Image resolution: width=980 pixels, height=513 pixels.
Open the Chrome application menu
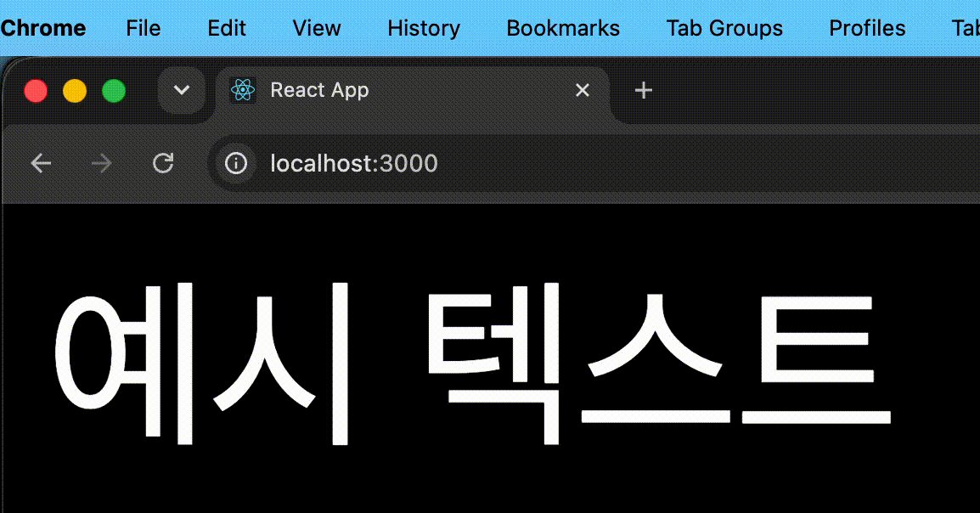42,28
